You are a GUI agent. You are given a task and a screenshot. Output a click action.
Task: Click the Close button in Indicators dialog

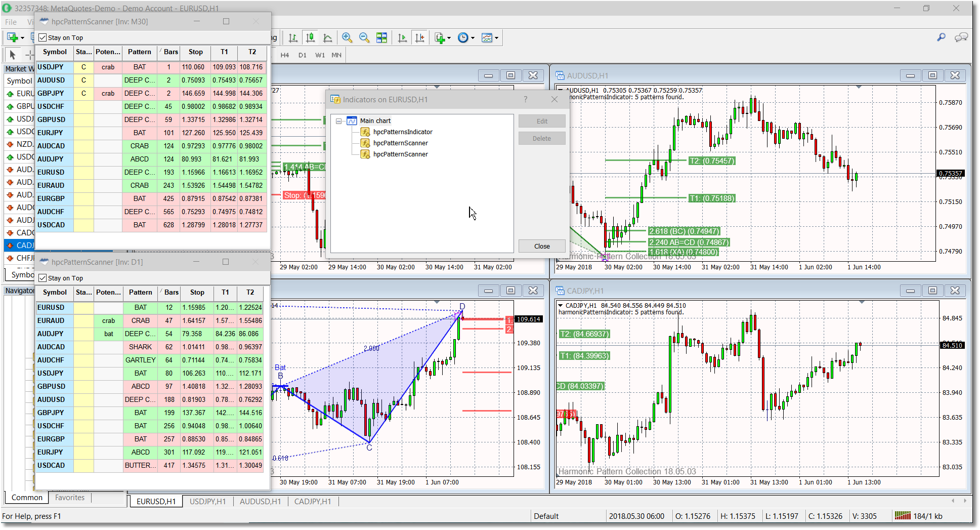[542, 247]
